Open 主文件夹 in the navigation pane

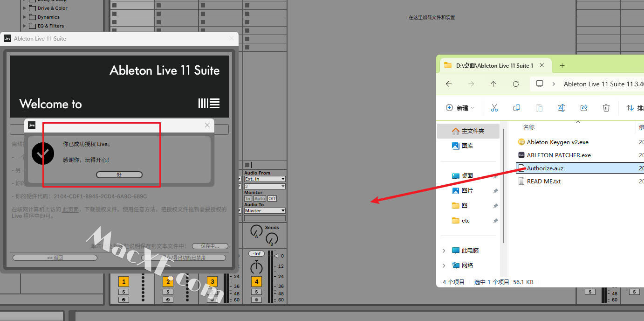(468, 131)
